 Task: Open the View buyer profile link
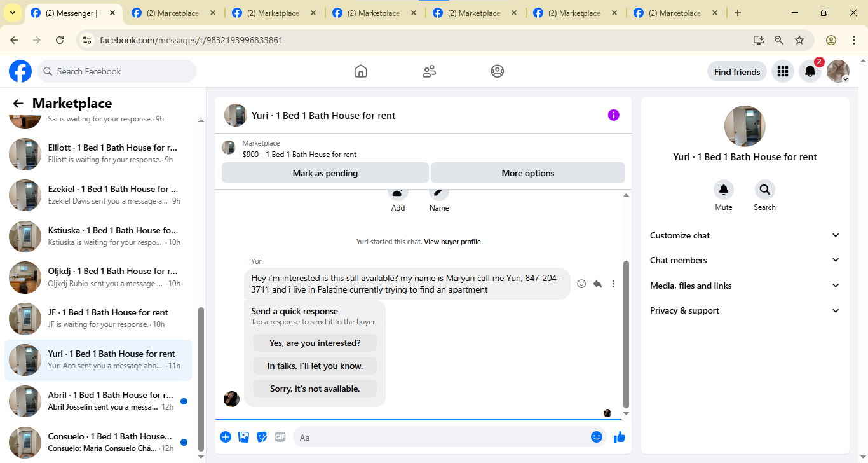click(x=452, y=242)
